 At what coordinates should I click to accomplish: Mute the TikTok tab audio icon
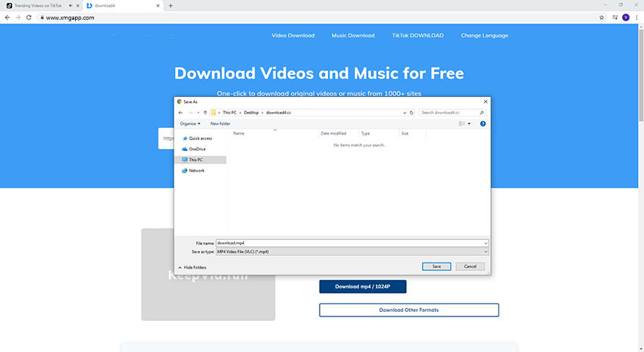pyautogui.click(x=70, y=6)
